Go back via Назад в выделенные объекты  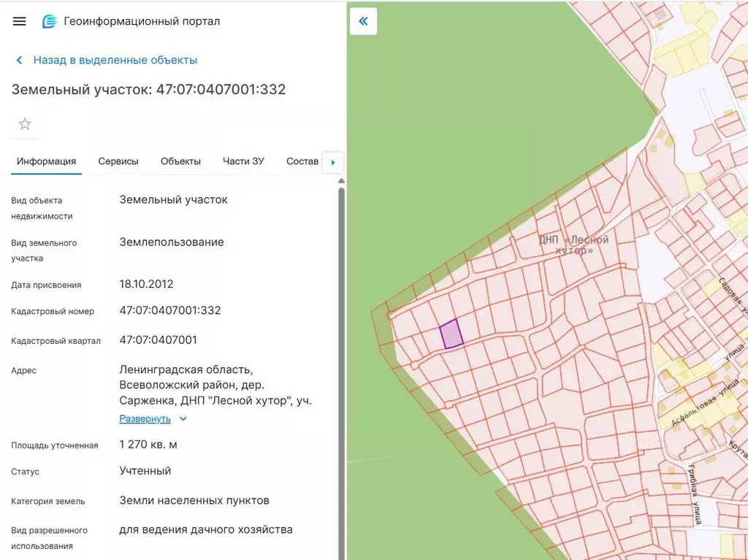(115, 61)
